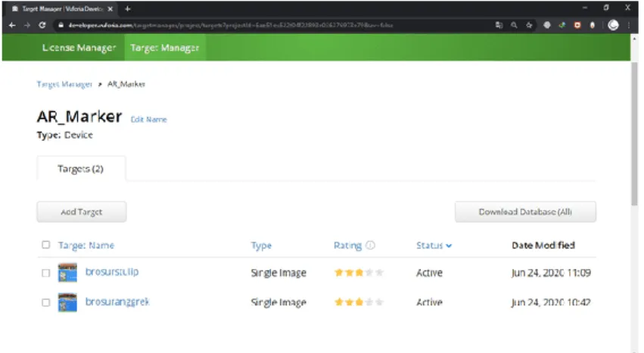The image size is (644, 353).
Task: Sort by Target Name column header
Action: point(86,245)
